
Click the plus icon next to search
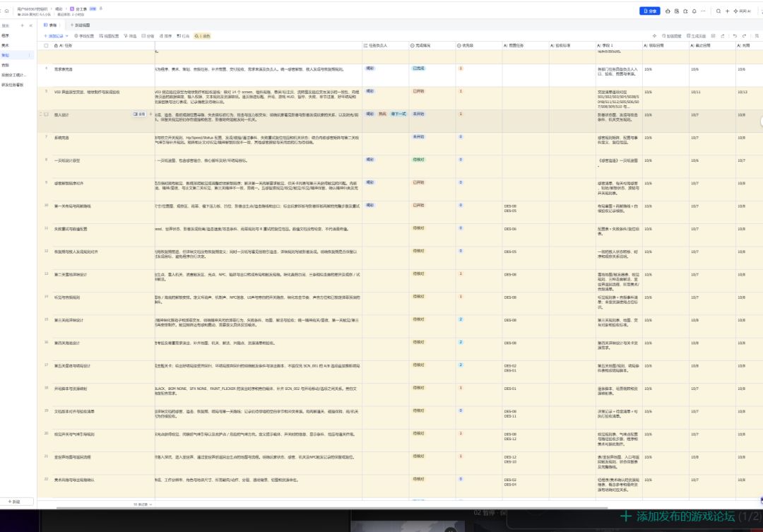727,11
